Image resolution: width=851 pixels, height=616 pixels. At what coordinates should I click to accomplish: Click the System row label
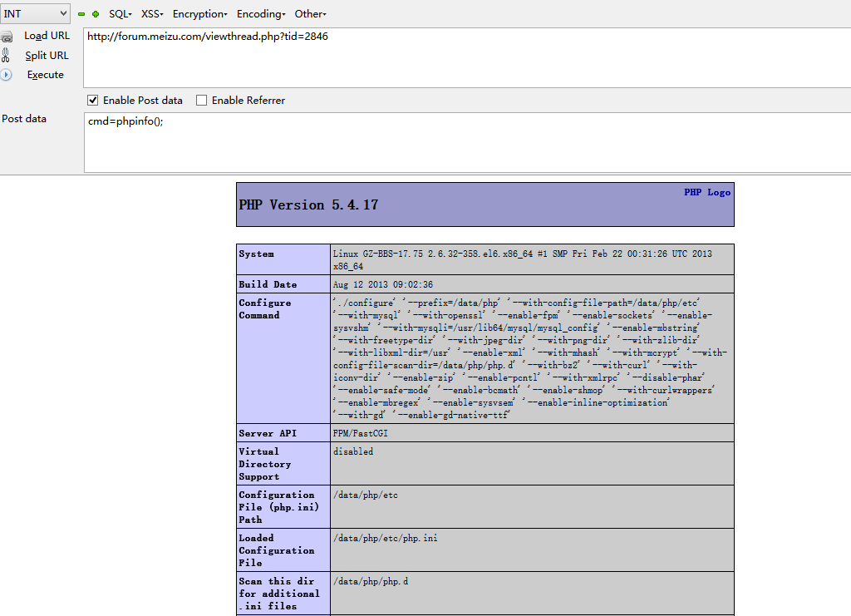[x=256, y=254]
